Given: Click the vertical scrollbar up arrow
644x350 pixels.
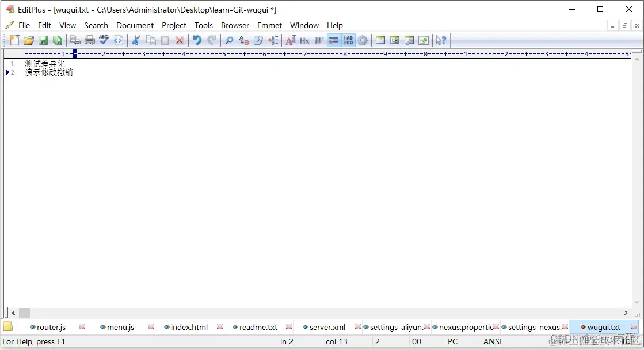Looking at the screenshot, I should click(x=637, y=60).
